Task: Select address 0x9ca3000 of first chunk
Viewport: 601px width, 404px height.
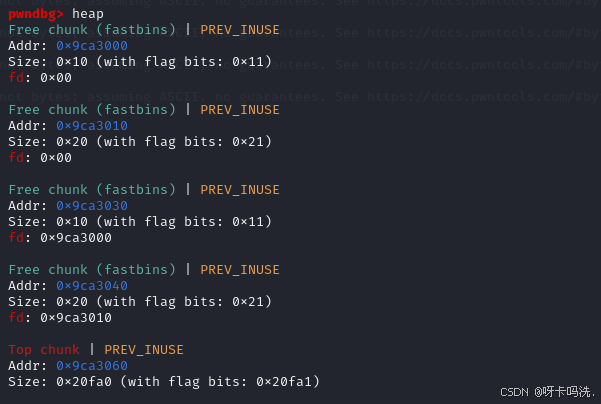Action: click(92, 46)
